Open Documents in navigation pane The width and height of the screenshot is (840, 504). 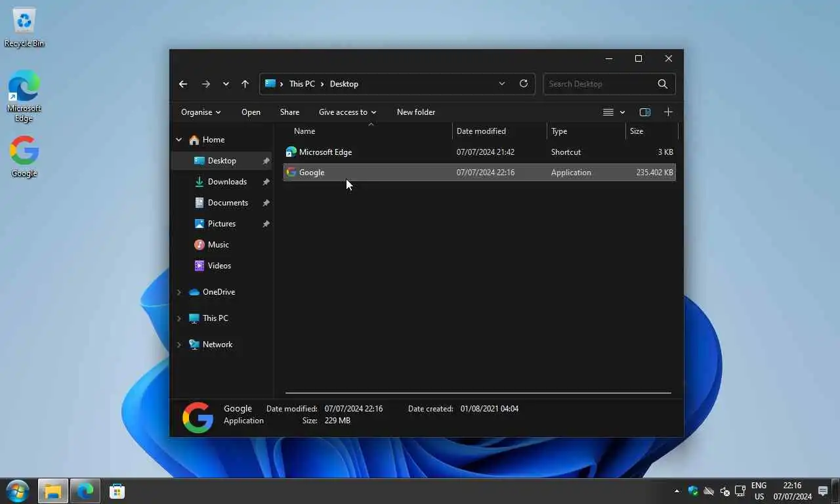[228, 203]
